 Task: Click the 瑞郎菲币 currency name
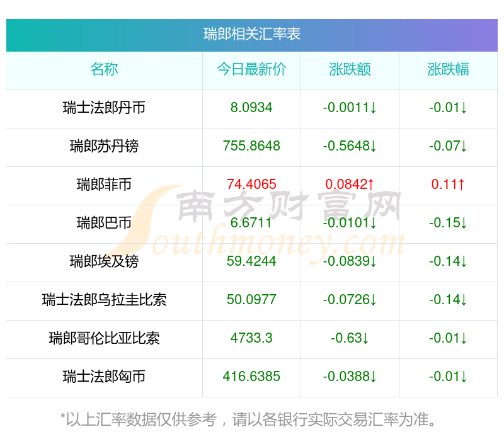104,185
